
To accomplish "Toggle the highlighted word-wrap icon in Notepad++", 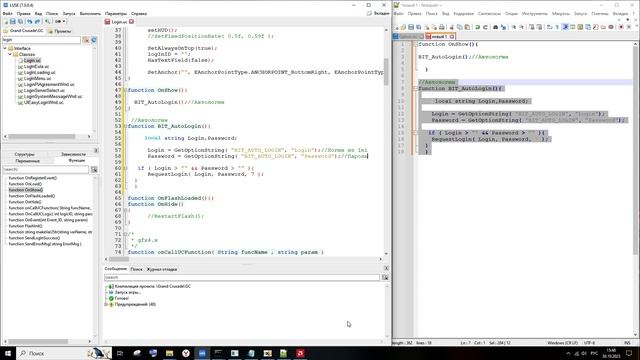I will click(x=565, y=27).
